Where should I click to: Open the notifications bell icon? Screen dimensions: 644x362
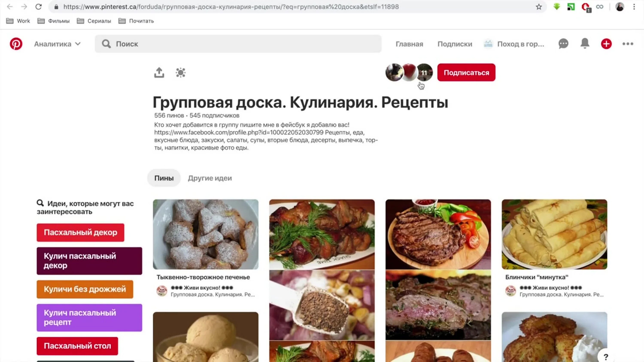coord(585,44)
